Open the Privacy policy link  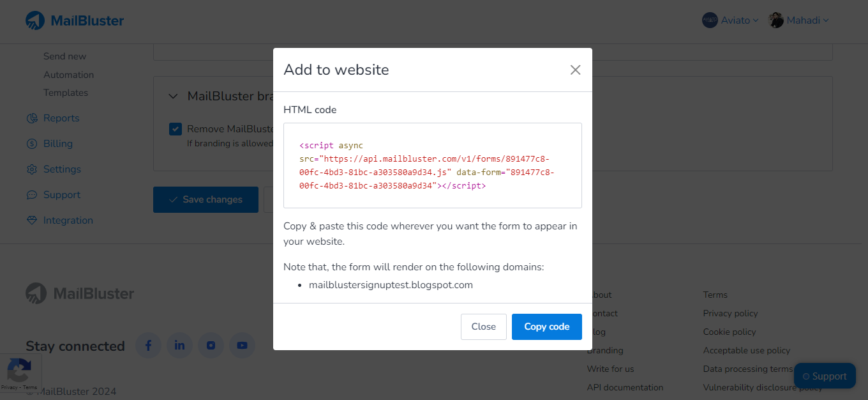[x=730, y=313]
